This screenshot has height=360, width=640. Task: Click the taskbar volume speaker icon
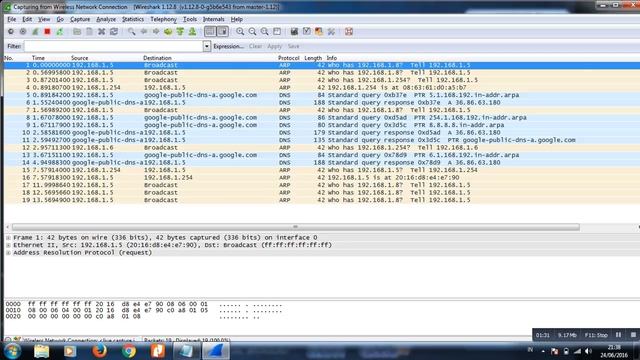pyautogui.click(x=588, y=351)
